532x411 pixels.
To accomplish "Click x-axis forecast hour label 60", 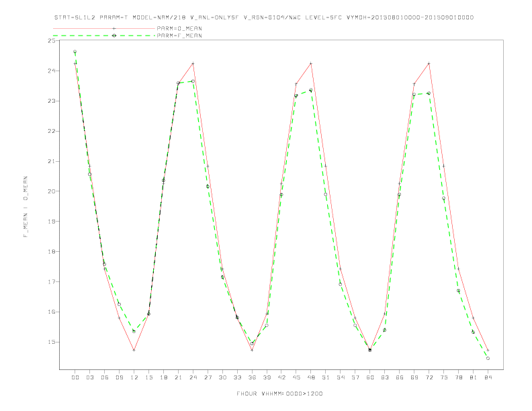I will click(370, 377).
